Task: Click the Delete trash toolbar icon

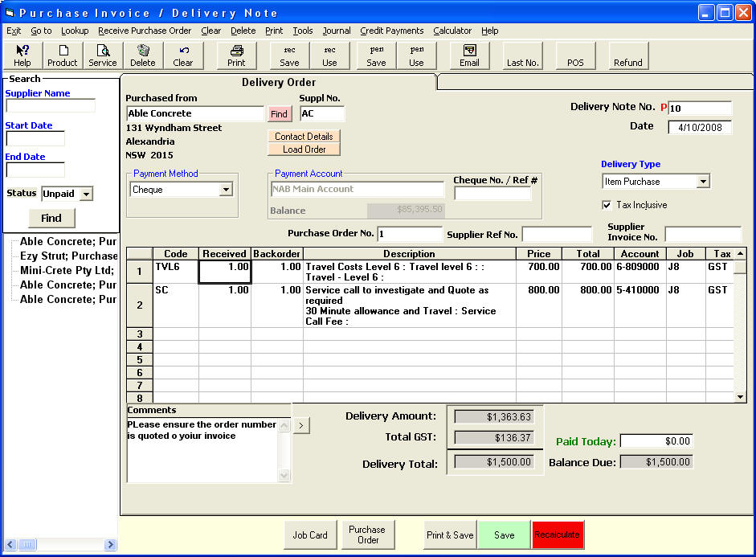Action: click(143, 56)
